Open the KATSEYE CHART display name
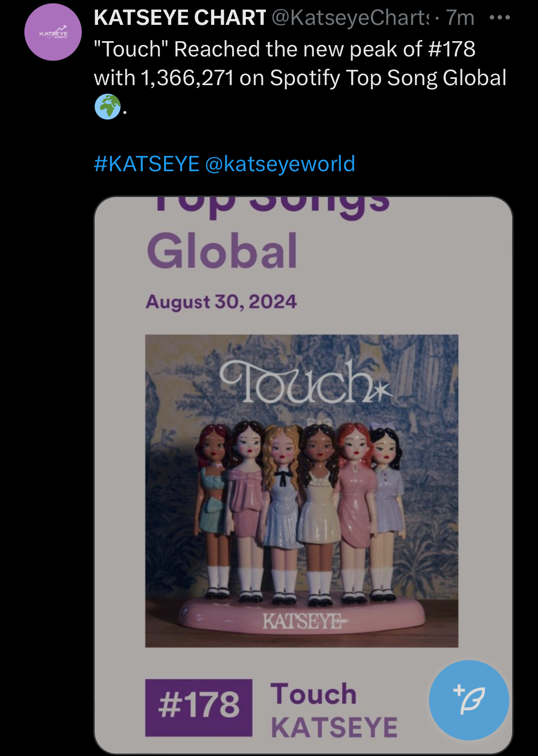Screen dimensions: 538x756 (180, 18)
